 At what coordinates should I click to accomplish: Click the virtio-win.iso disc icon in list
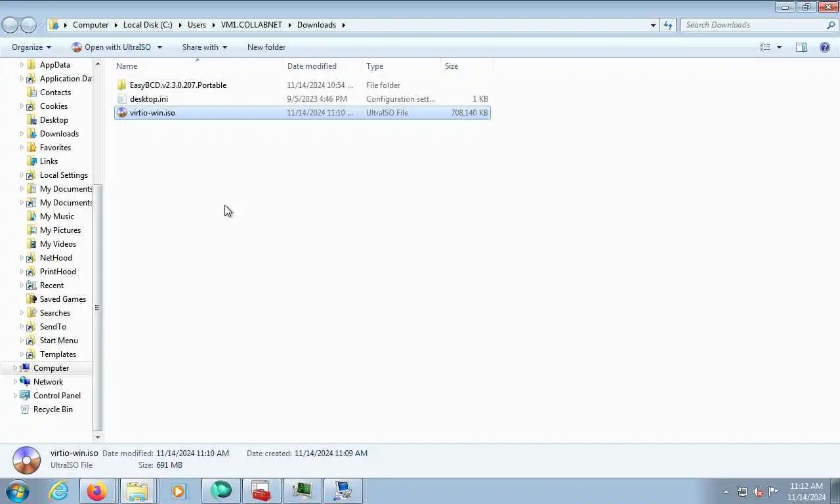[121, 113]
